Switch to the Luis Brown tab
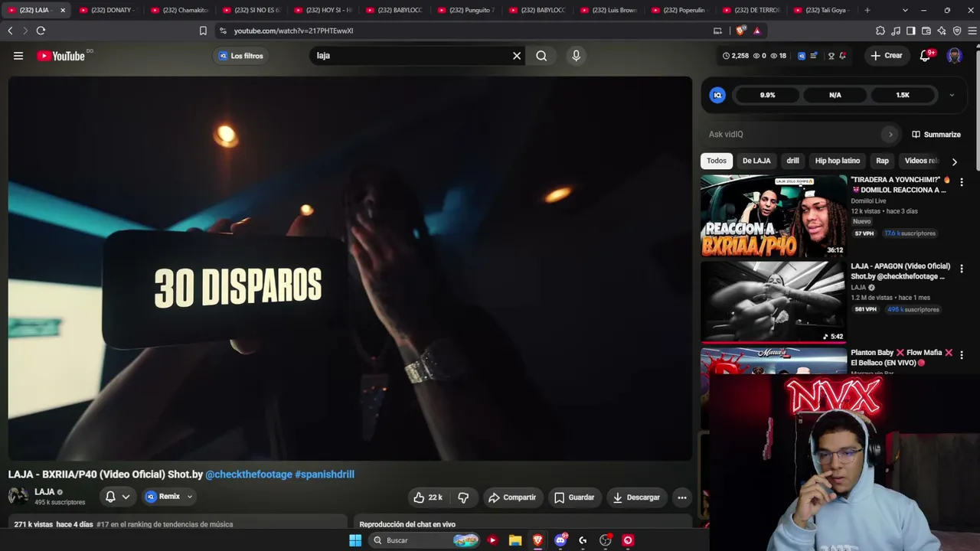The width and height of the screenshot is (980, 551). pos(610,10)
